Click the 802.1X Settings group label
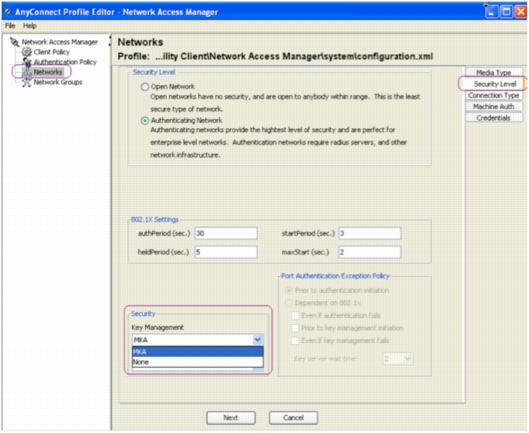Screen dimensions: 529x433 click(155, 220)
